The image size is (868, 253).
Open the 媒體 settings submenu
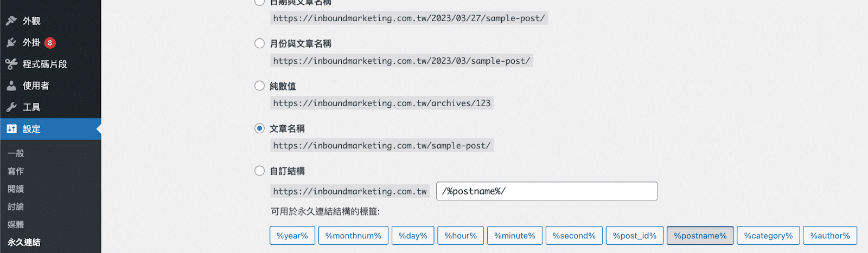pyautogui.click(x=16, y=224)
